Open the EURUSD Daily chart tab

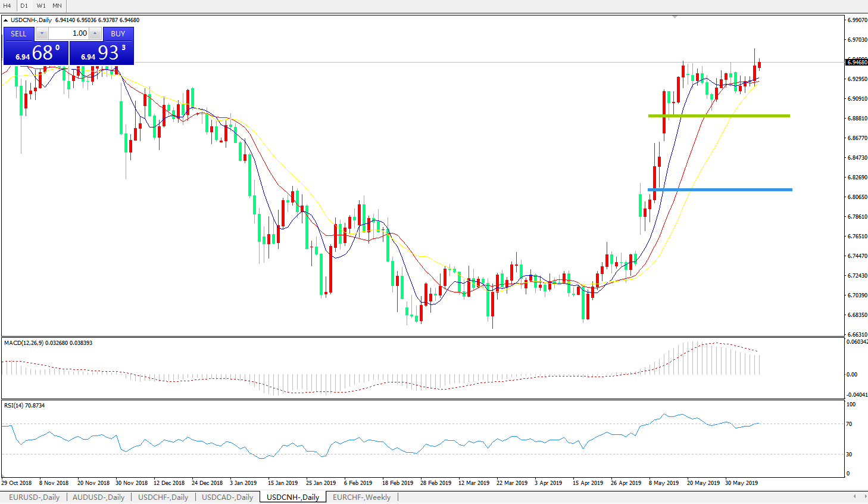(x=34, y=497)
